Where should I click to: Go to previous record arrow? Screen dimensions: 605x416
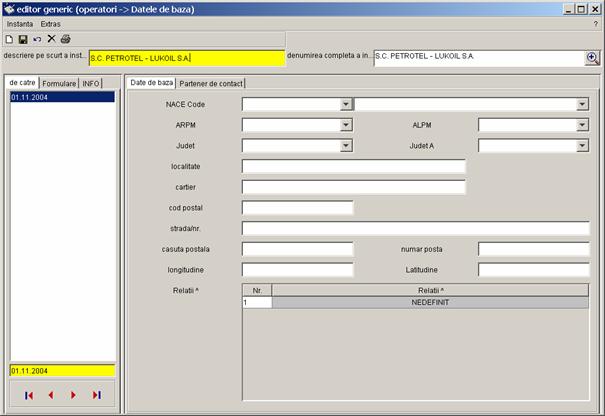51,395
